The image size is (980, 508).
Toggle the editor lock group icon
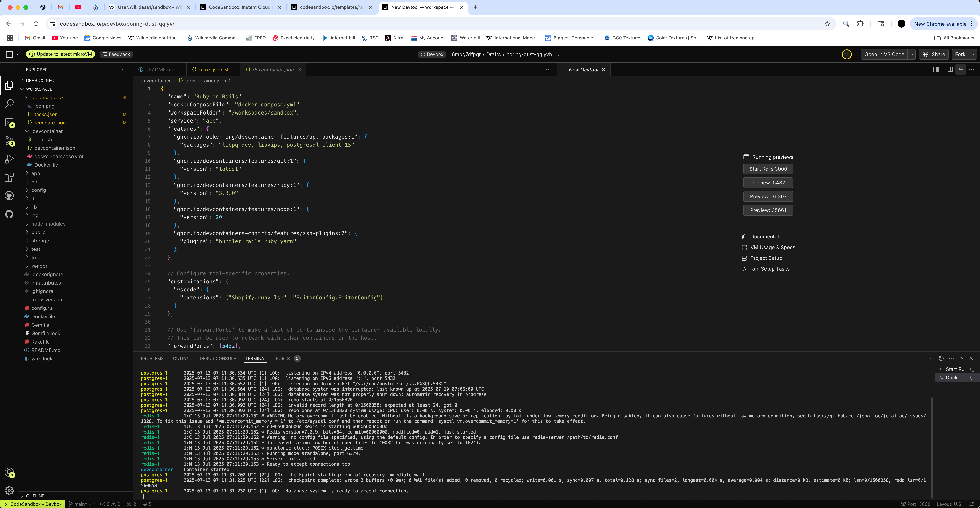coord(961,70)
